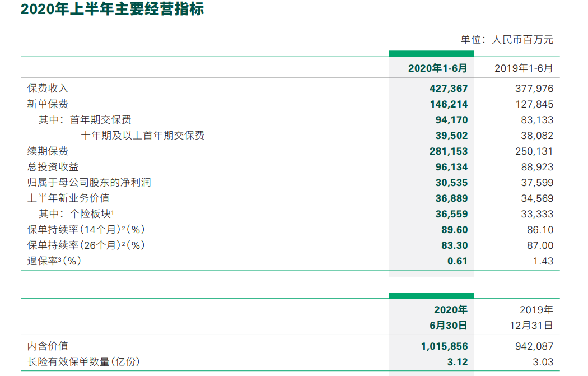The image size is (588, 376).
Task: Click the row label 新单保费
Action: (x=48, y=104)
